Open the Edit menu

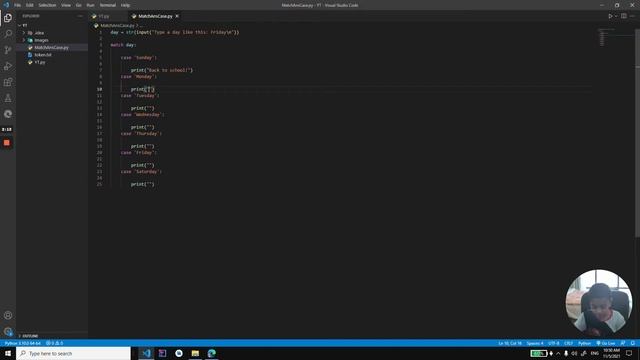tap(30, 5)
